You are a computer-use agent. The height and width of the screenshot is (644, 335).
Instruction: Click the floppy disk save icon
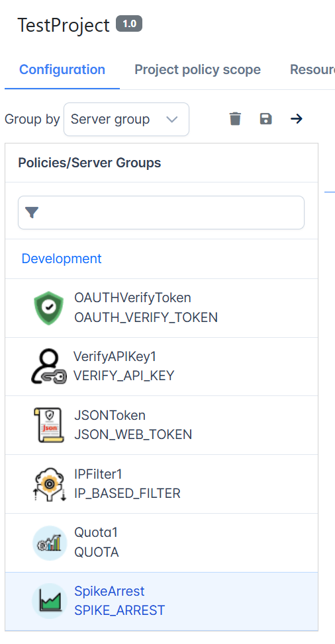266,119
